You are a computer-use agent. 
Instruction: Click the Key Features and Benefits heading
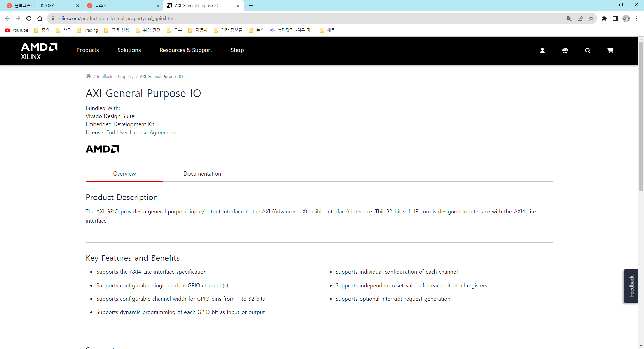[x=133, y=258]
